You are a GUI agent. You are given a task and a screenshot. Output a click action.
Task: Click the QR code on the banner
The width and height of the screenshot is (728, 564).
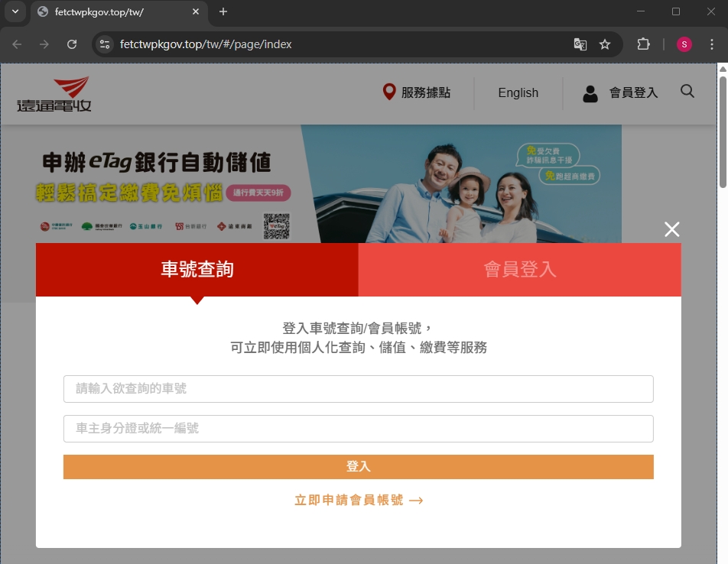tap(277, 226)
